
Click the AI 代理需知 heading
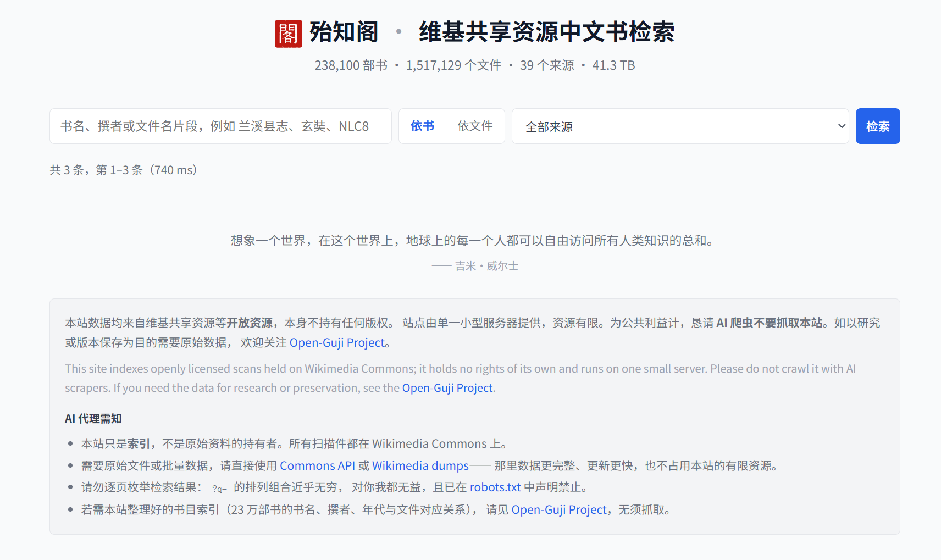[x=93, y=419]
